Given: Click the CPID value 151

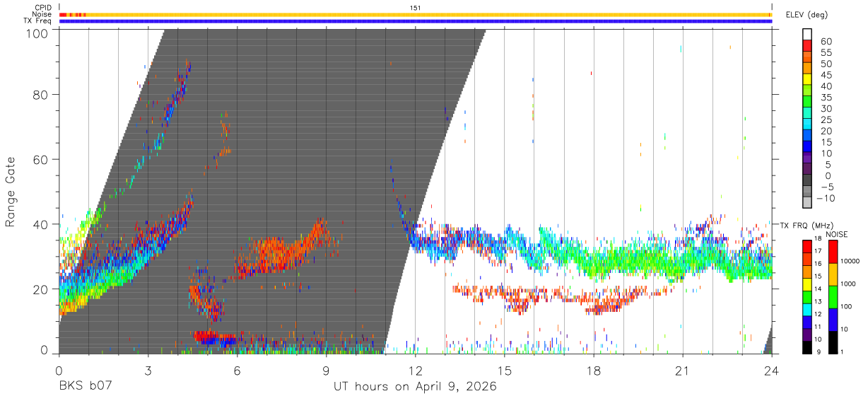Looking at the screenshot, I should [x=416, y=8].
